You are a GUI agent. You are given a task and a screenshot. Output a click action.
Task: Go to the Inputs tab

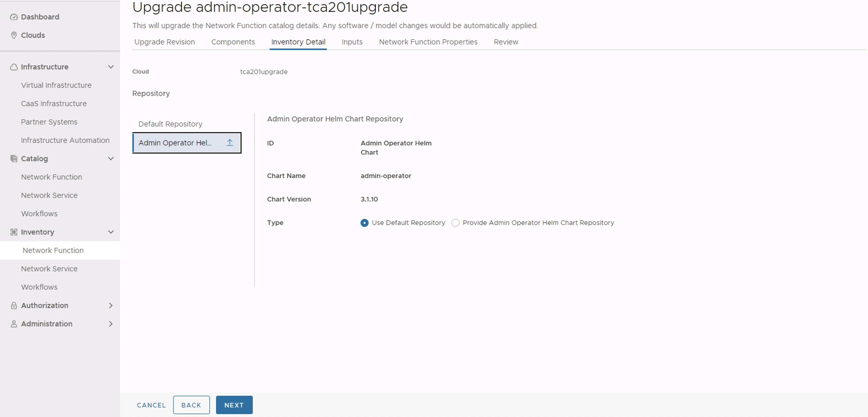click(x=352, y=42)
